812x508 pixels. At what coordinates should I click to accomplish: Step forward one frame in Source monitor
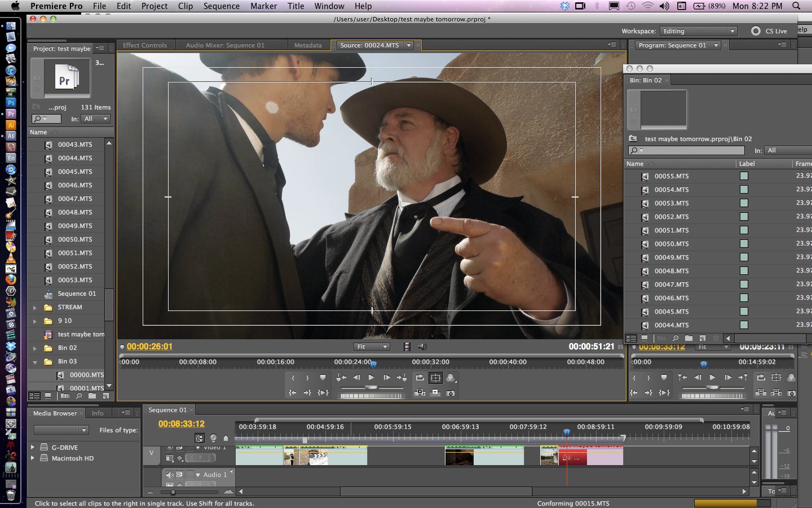(x=387, y=378)
